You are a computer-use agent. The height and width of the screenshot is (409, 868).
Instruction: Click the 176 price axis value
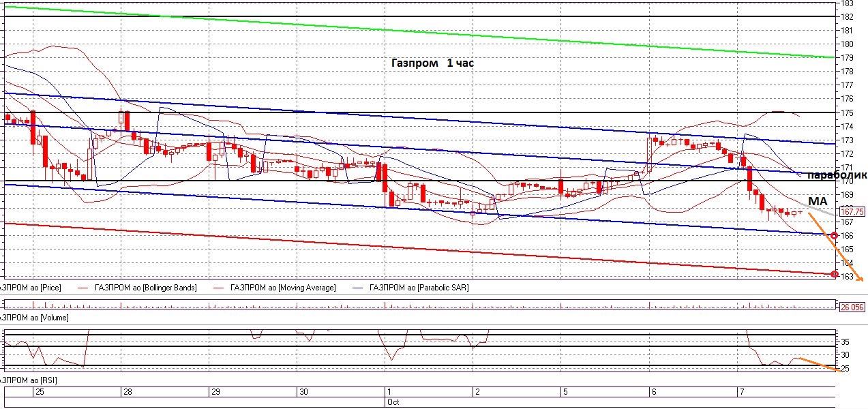(848, 99)
